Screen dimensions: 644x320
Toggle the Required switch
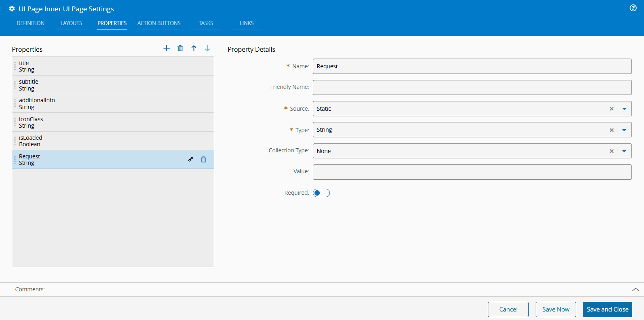(321, 193)
